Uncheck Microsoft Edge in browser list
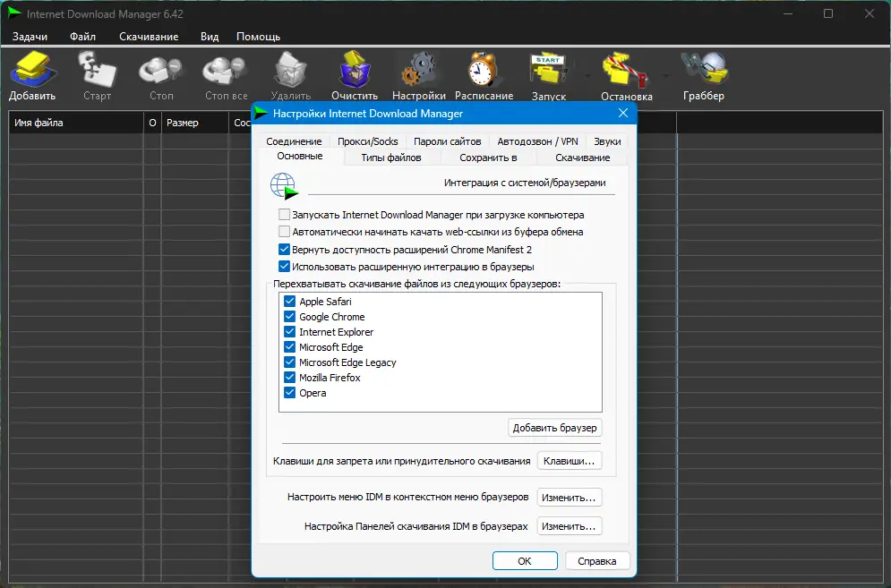This screenshot has height=588, width=891. click(290, 347)
